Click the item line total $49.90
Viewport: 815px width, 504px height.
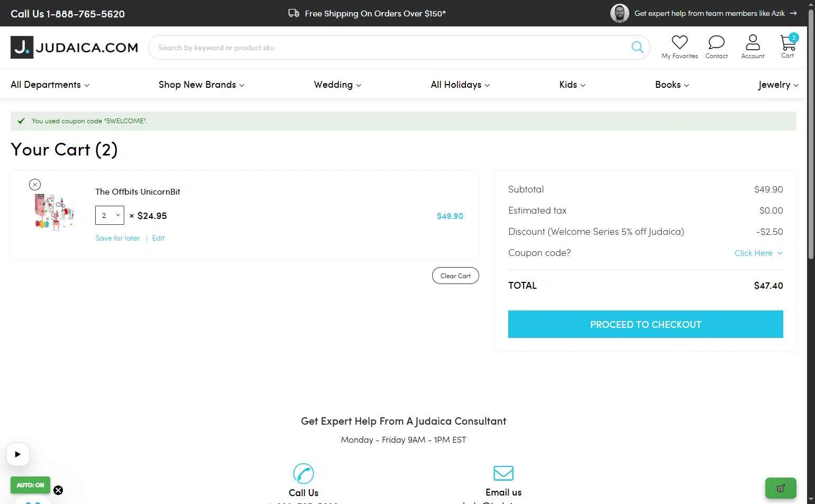tap(450, 216)
